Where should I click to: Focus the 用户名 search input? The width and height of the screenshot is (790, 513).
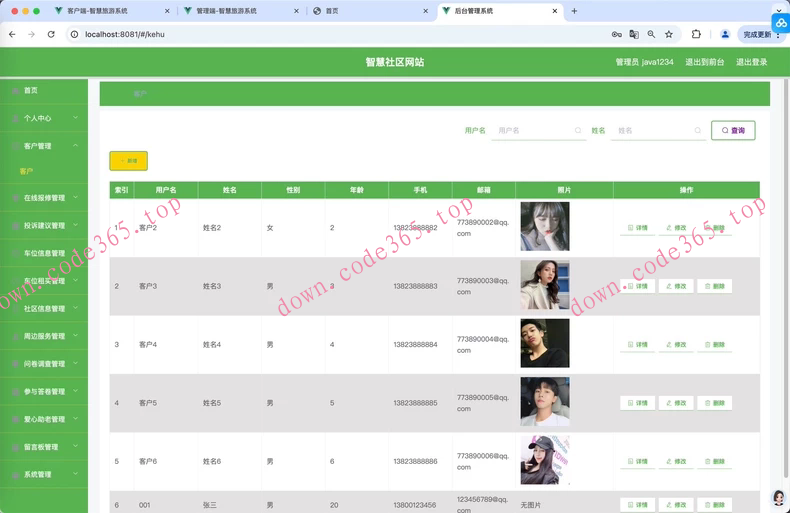click(x=539, y=131)
